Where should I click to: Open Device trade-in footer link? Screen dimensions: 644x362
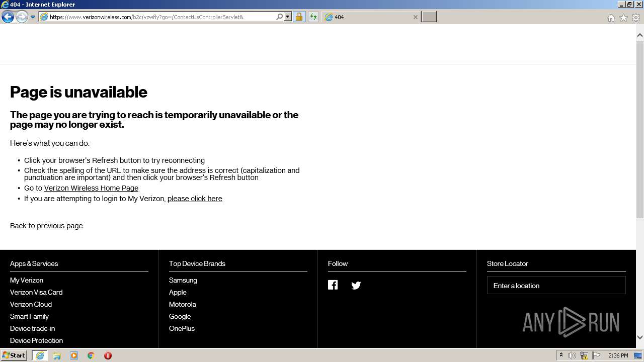click(33, 328)
